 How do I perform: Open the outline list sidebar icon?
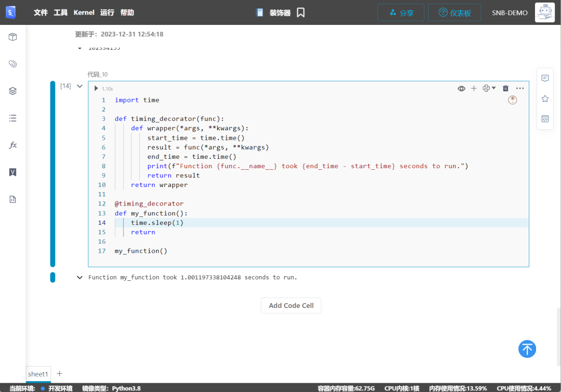(13, 118)
